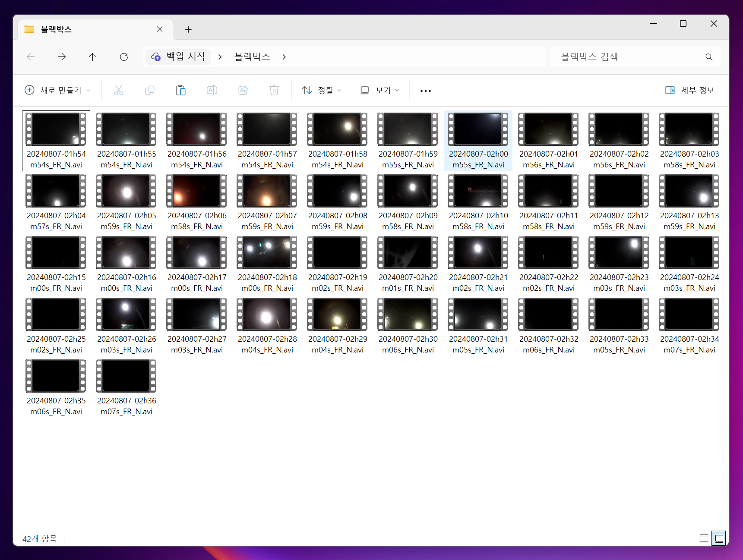This screenshot has width=743, height=560.
Task: Select video 20240807-02h07m59s_FR_N.avi
Action: 267,202
